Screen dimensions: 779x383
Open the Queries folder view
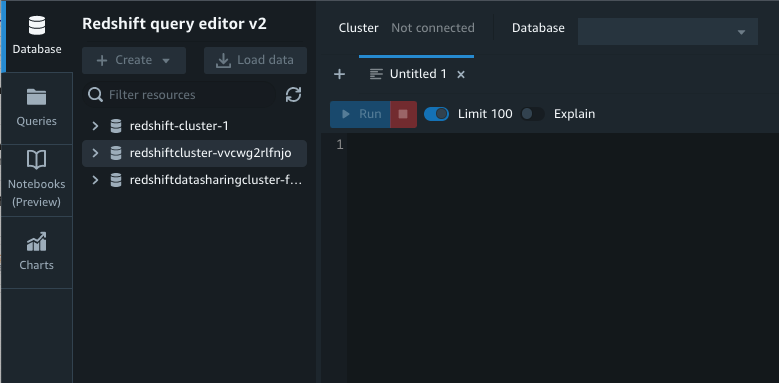pyautogui.click(x=37, y=108)
